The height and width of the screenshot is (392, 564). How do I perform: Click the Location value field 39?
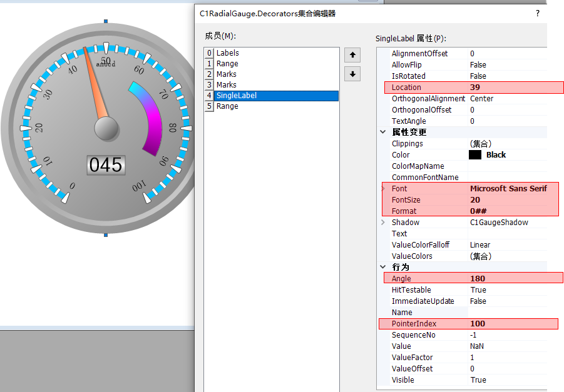pyautogui.click(x=507, y=88)
